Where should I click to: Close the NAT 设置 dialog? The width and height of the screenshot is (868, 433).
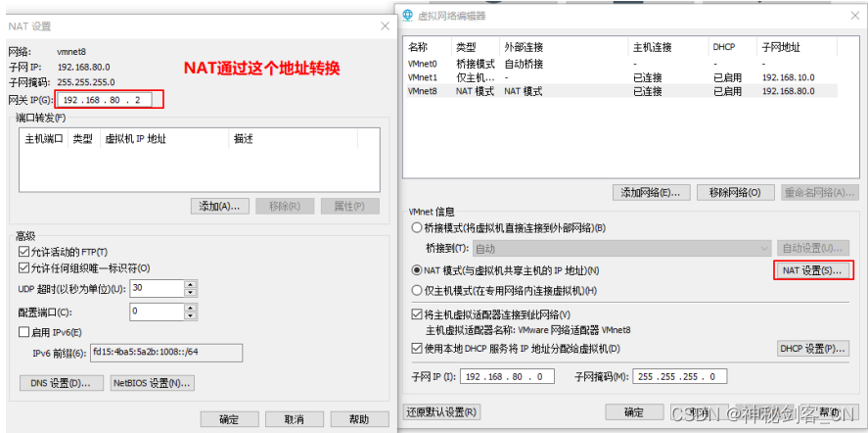coord(386,26)
